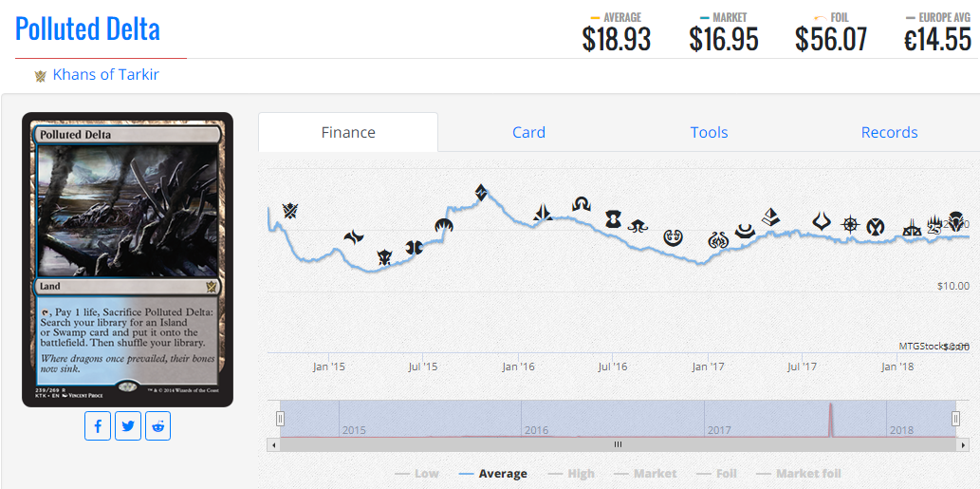980x489 pixels.
Task: Click the $56.07 foil price
Action: [x=831, y=39]
